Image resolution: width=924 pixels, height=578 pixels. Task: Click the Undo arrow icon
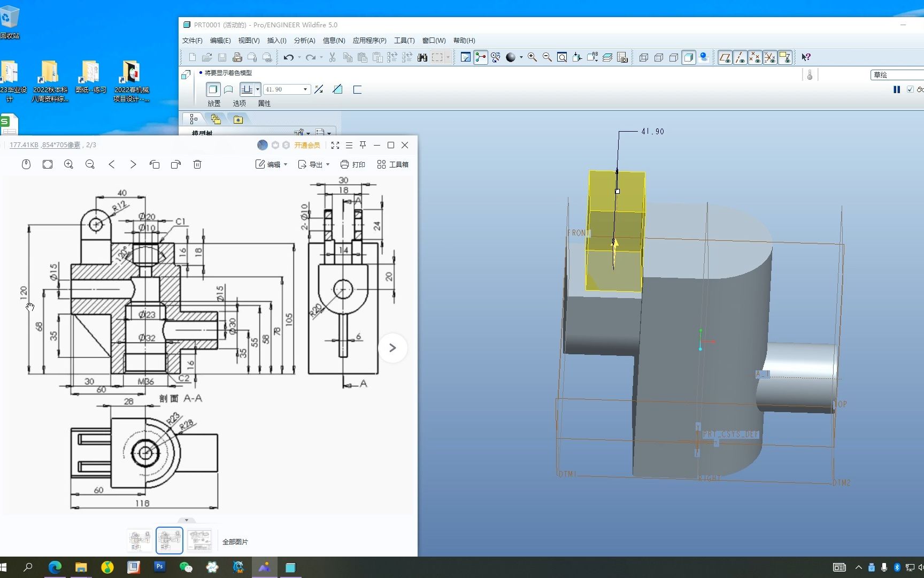[x=289, y=57]
